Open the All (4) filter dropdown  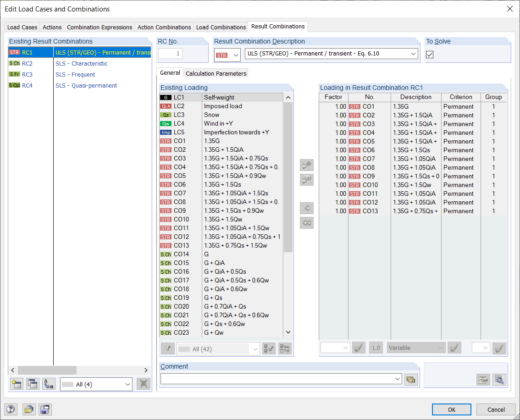pos(127,385)
